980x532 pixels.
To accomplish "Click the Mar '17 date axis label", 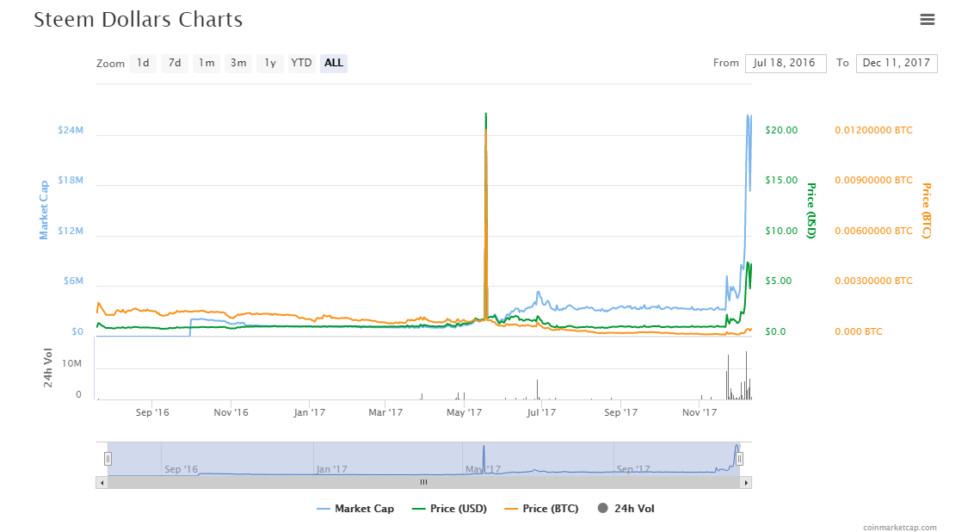I will [x=385, y=412].
